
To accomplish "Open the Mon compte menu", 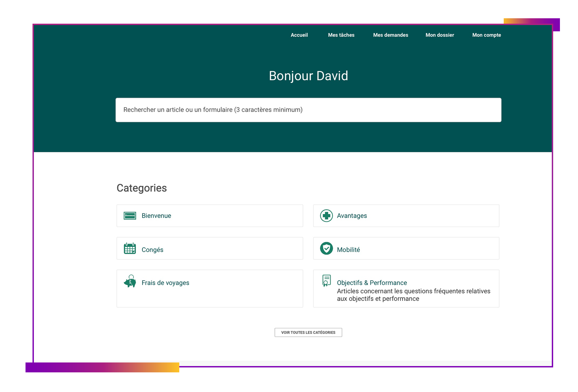I will point(487,35).
